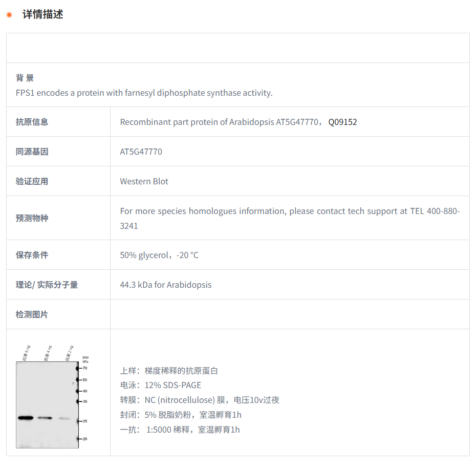Open the Q09152 accession link
This screenshot has height=470, width=476.
[342, 122]
